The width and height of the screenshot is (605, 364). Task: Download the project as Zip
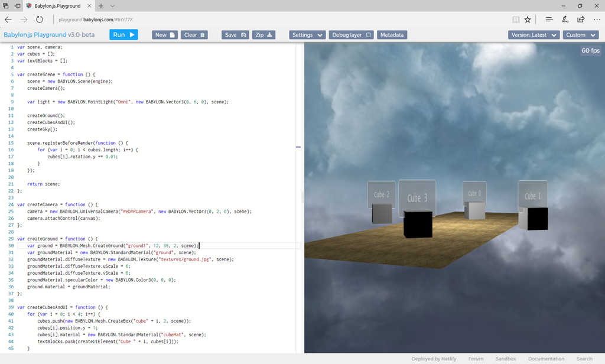pos(264,35)
